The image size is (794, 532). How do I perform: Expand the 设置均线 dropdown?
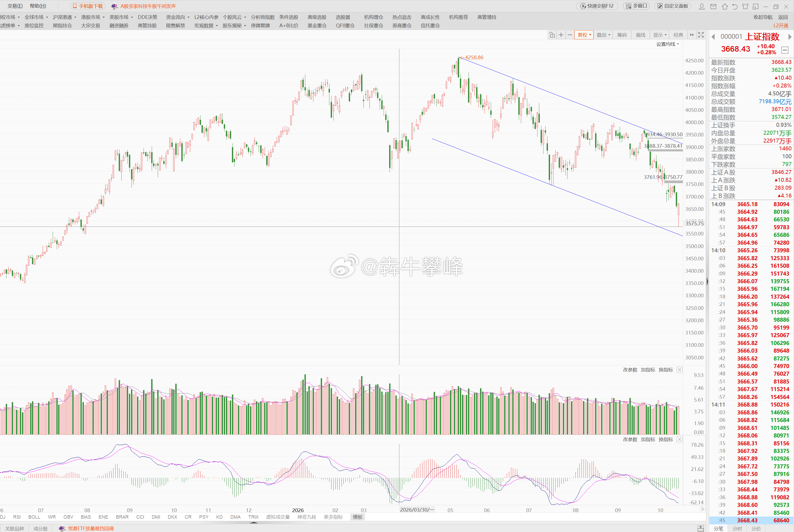(667, 44)
